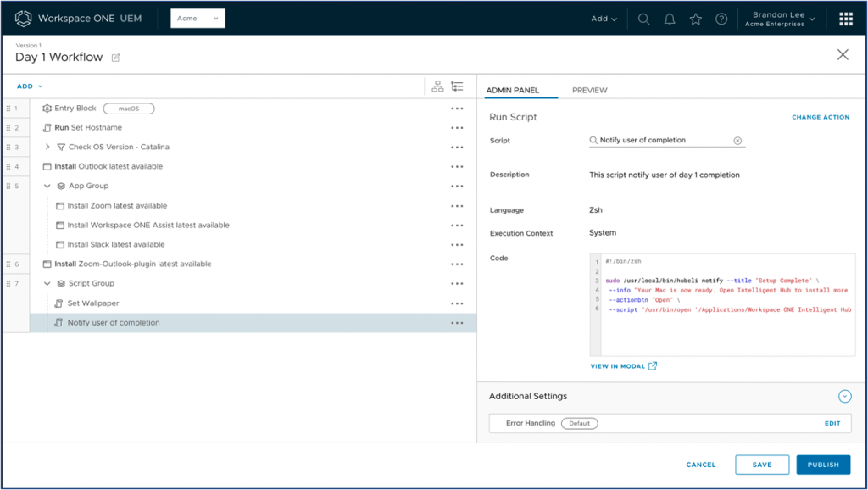This screenshot has height=490, width=868.
Task: Open the apps grid launcher icon
Action: tap(846, 19)
